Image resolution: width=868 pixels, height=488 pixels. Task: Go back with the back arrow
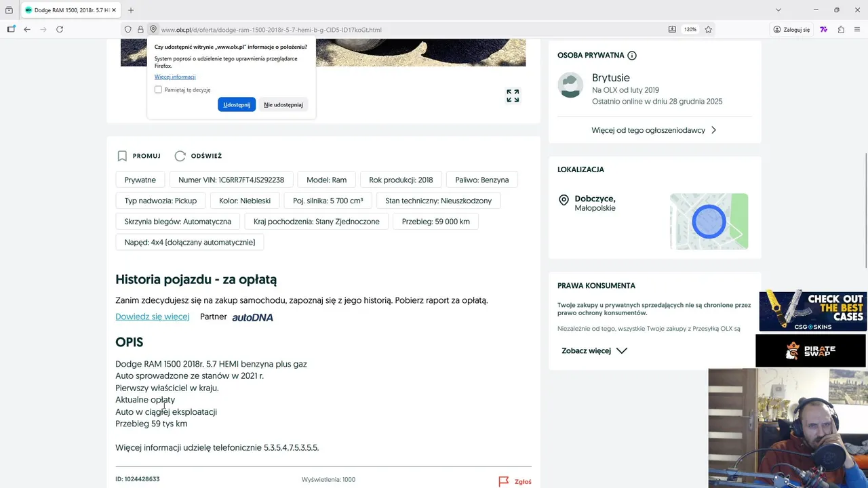(x=27, y=29)
